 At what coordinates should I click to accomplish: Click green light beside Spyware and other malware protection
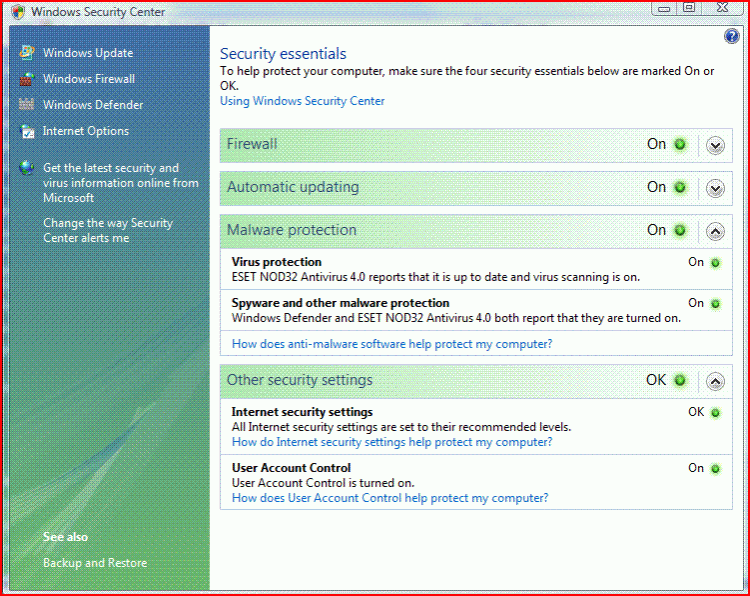pos(715,304)
